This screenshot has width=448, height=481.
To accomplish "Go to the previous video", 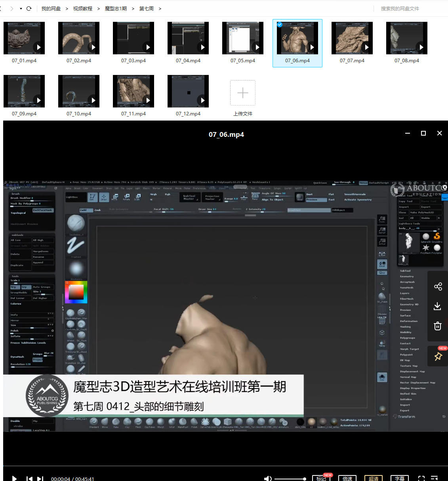I will 29,479.
